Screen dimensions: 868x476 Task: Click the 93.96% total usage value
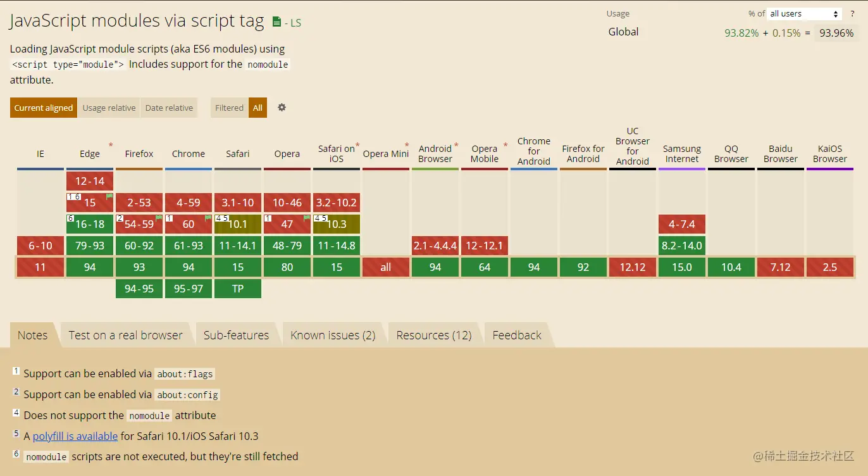[x=836, y=33]
